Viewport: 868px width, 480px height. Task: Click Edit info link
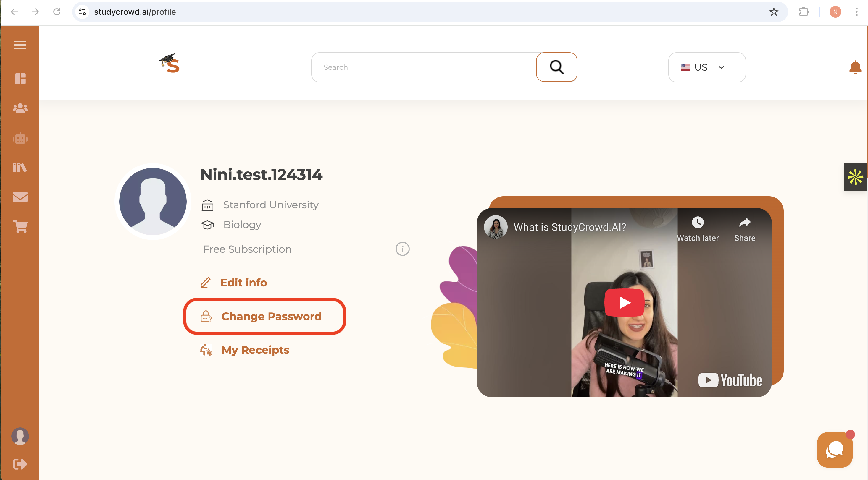tap(233, 282)
